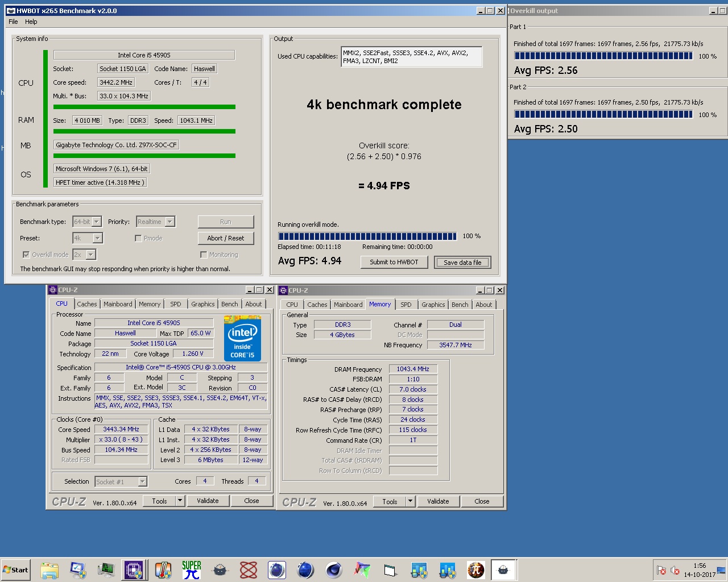Open Bench tab in CPU-Z processor window
The image size is (728, 582).
pos(230,304)
